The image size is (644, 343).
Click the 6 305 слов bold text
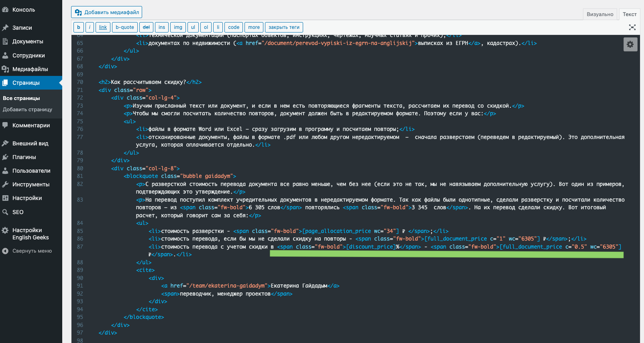tap(264, 207)
